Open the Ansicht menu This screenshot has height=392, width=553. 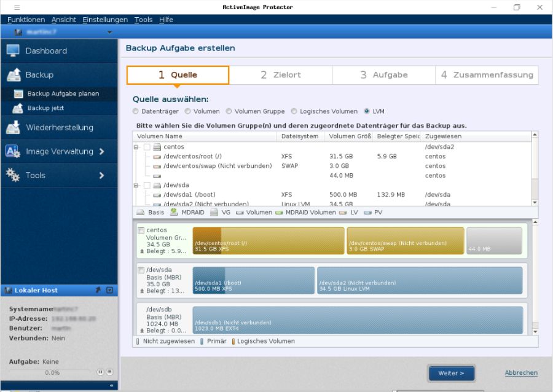[64, 20]
